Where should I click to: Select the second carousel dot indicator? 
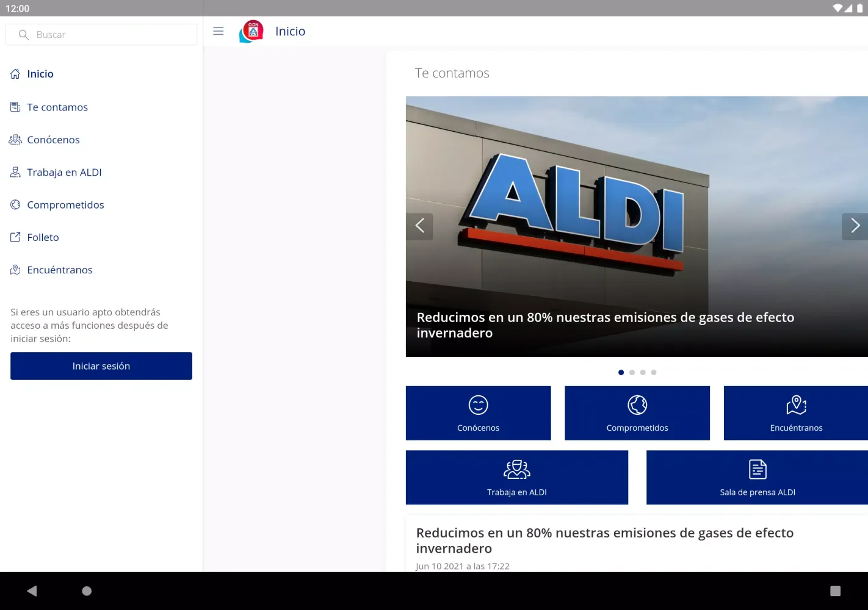coord(632,372)
